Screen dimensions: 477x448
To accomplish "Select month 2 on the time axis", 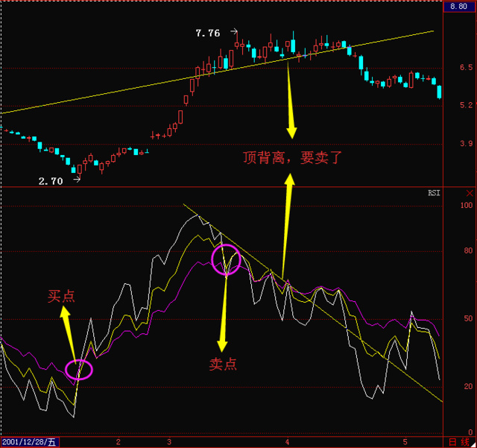I will point(119,442).
